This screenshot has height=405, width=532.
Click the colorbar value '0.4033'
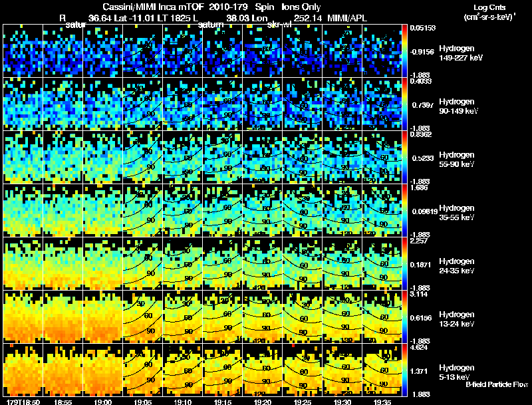point(421,81)
